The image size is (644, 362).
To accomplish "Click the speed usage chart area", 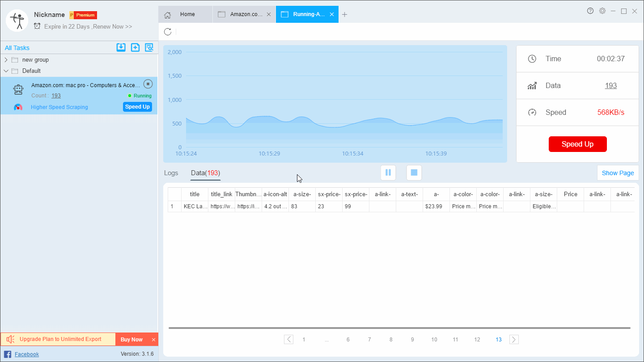I will 335,104.
